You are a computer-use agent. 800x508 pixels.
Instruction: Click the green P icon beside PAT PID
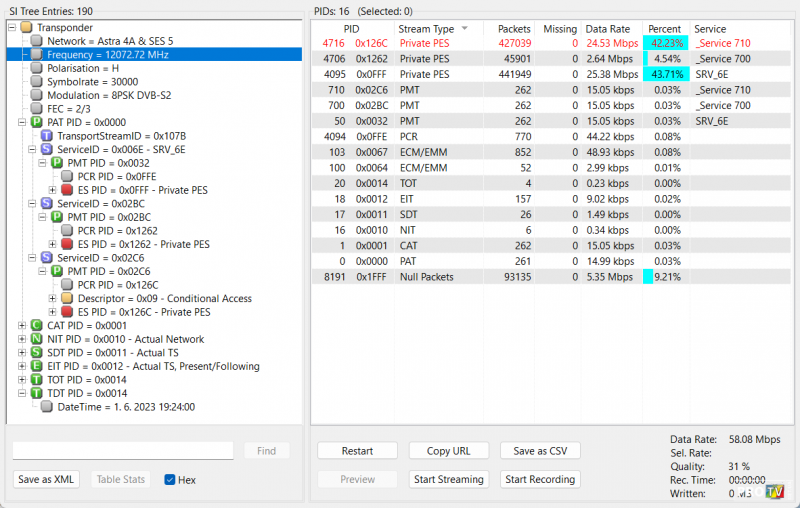(37, 122)
